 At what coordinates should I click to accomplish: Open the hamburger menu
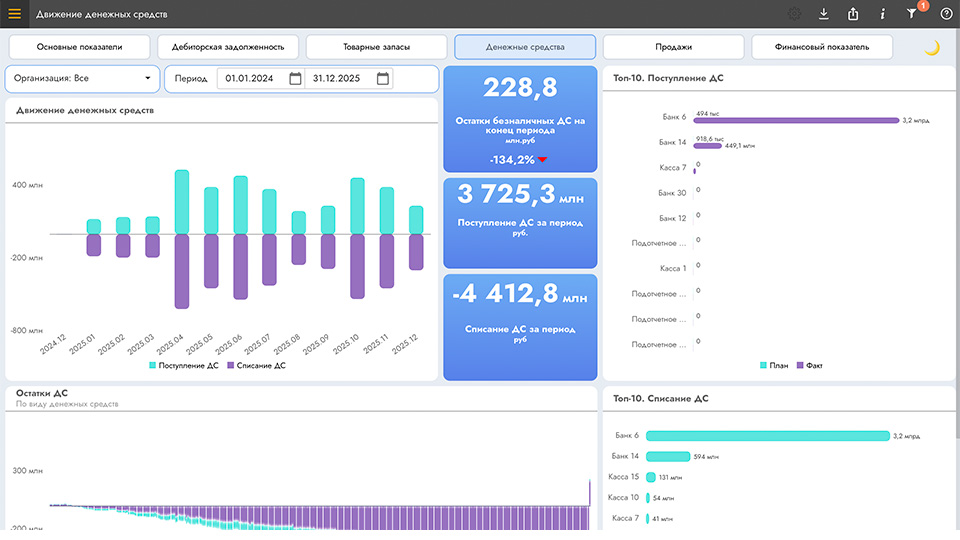[14, 13]
